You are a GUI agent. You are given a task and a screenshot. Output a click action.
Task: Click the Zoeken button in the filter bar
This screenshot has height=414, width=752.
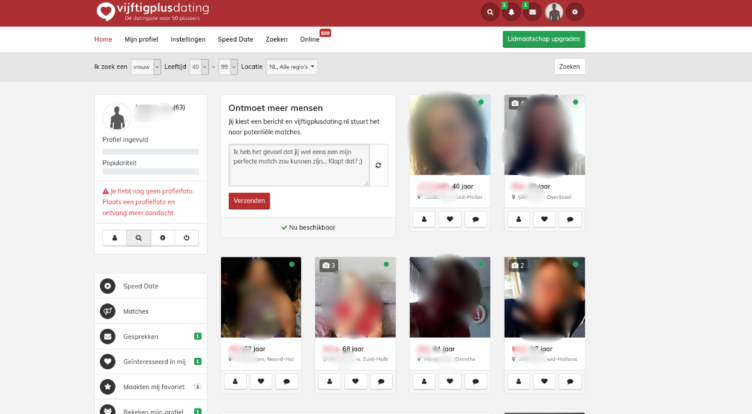pyautogui.click(x=569, y=67)
